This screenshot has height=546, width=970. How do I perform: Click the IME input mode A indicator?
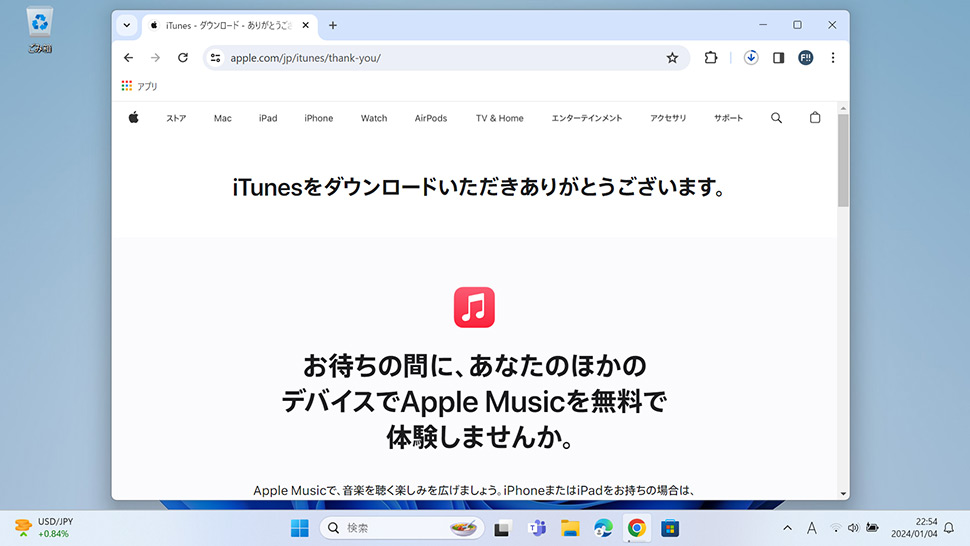[x=812, y=528]
